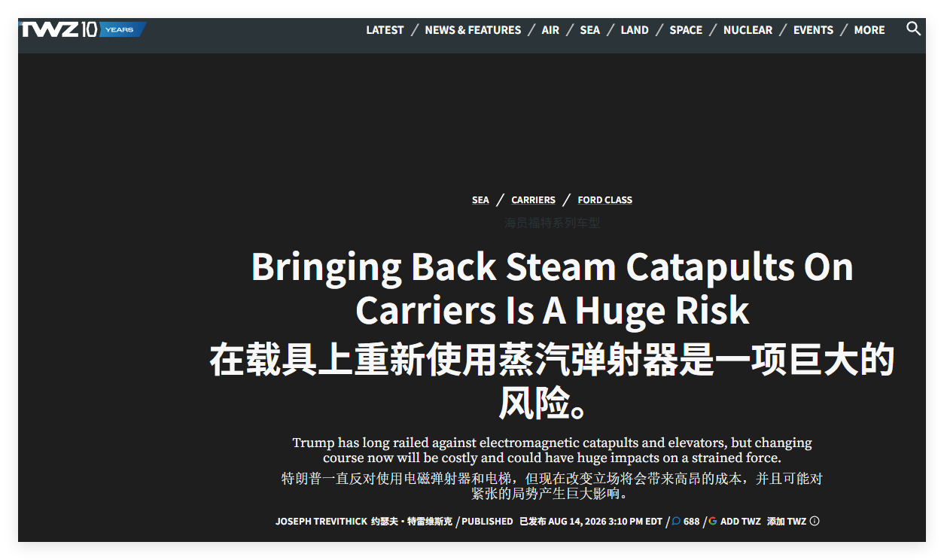Click the Chinese headline 在载具上重新使用蒸汽弹射器
Image resolution: width=944 pixels, height=560 pixels.
click(552, 382)
